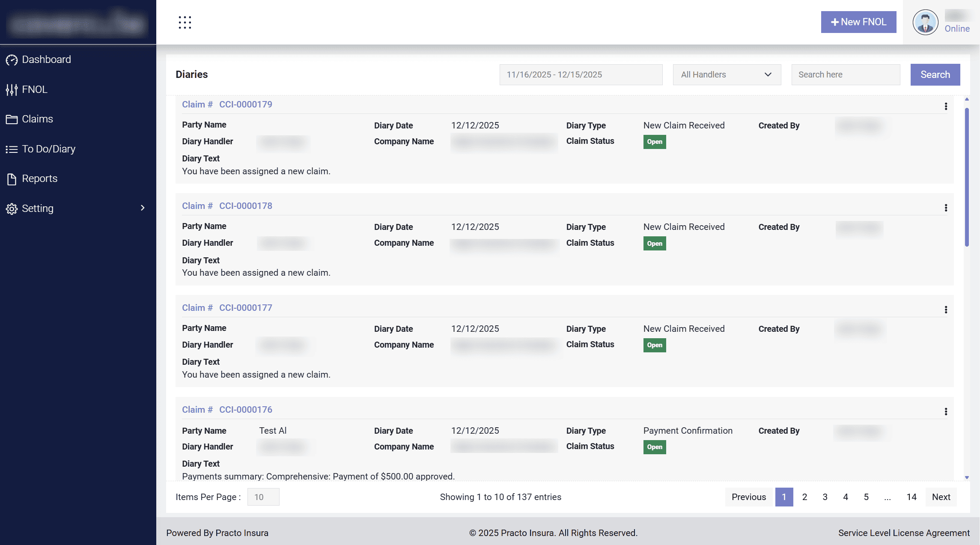Image resolution: width=980 pixels, height=545 pixels.
Task: Go to To Do/Diary section
Action: point(48,149)
